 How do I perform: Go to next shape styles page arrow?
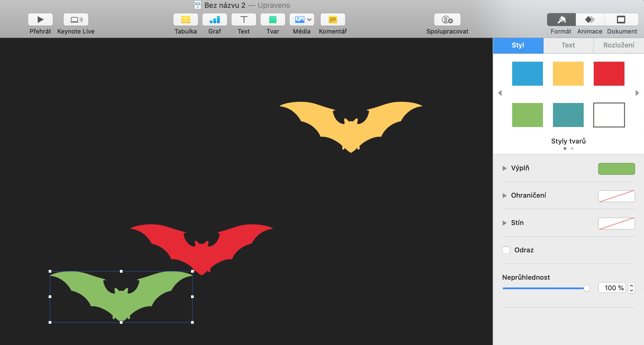tap(637, 93)
